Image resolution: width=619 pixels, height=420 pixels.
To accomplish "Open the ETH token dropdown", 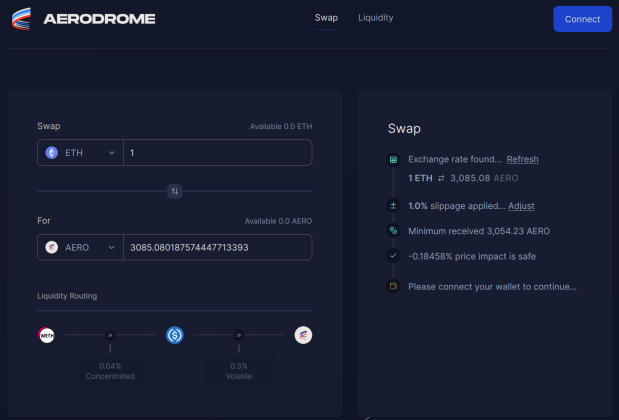I will 80,153.
